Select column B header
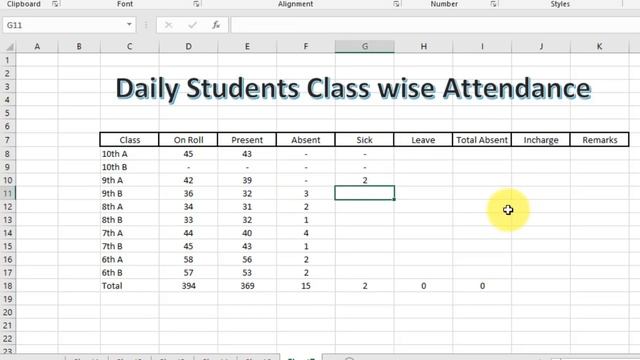This screenshot has height=360, width=640. pyautogui.click(x=79, y=47)
